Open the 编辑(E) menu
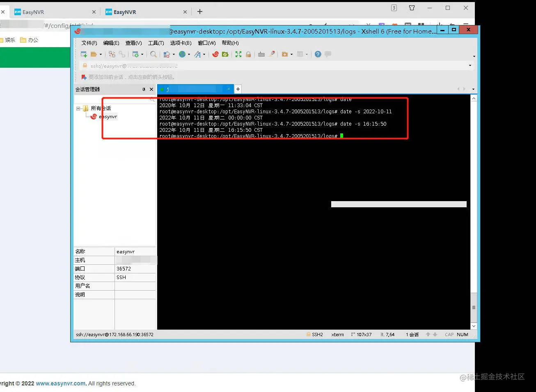The height and width of the screenshot is (392, 536). 111,43
